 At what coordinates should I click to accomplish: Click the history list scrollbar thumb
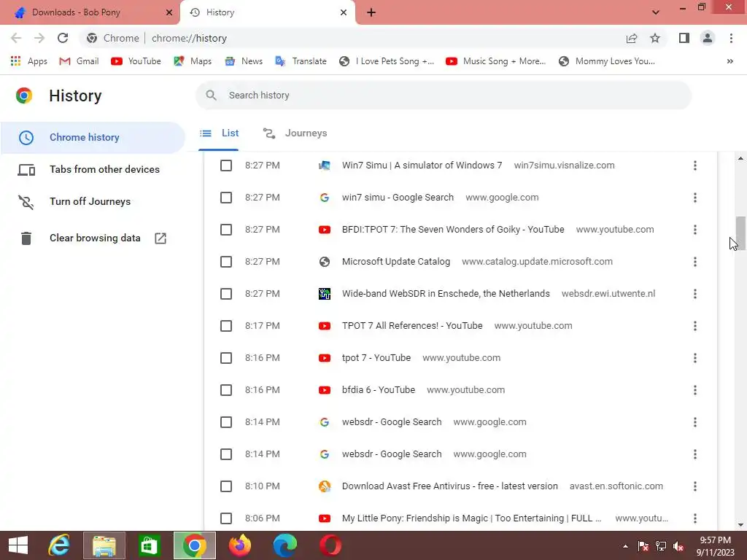click(x=740, y=233)
